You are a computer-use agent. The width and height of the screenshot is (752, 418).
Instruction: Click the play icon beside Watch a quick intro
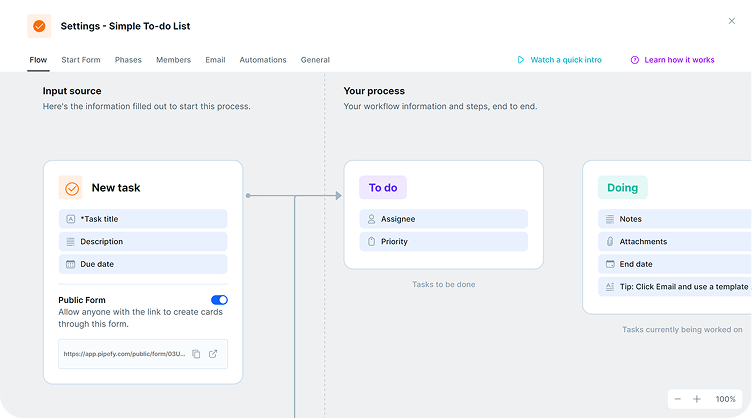click(521, 60)
